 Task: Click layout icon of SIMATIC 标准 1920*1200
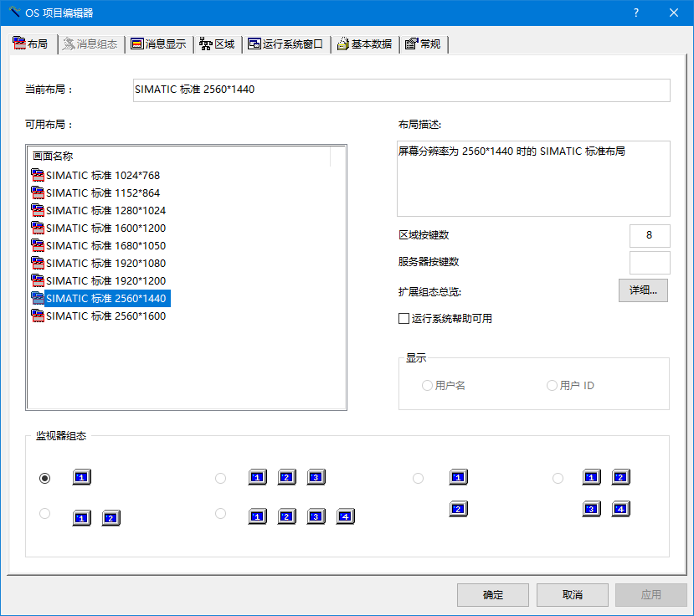(38, 280)
